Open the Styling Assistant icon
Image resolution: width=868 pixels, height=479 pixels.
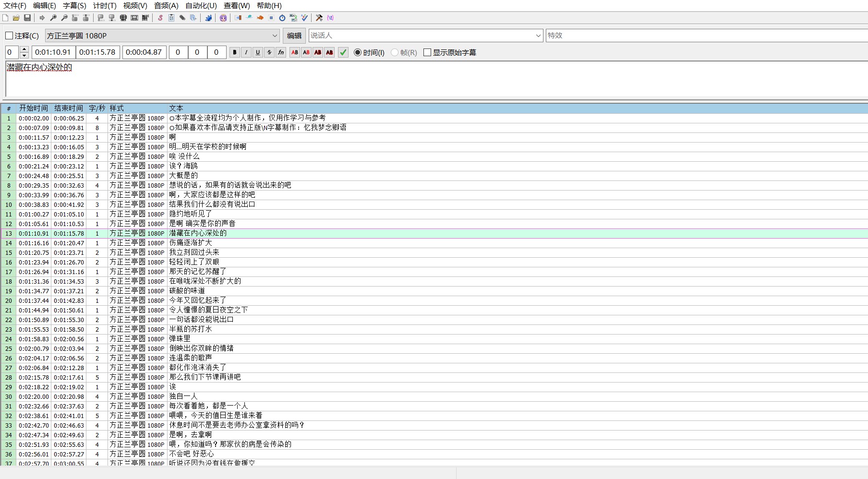pyautogui.click(x=249, y=18)
